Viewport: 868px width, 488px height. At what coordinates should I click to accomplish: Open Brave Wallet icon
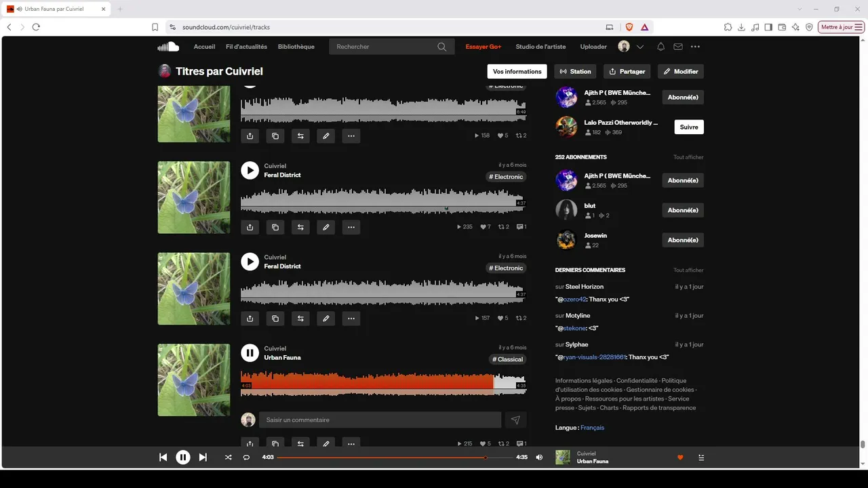[782, 27]
